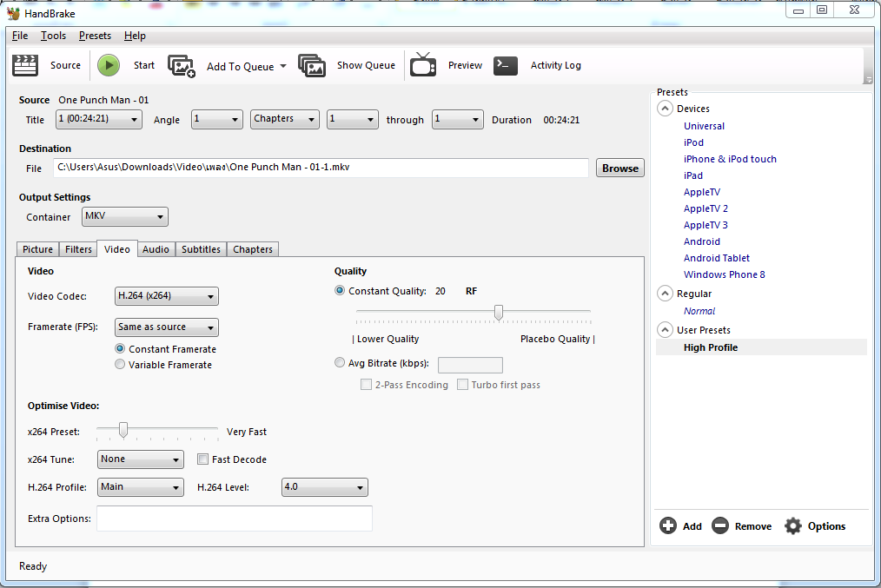Open the Angle dropdown

point(217,119)
